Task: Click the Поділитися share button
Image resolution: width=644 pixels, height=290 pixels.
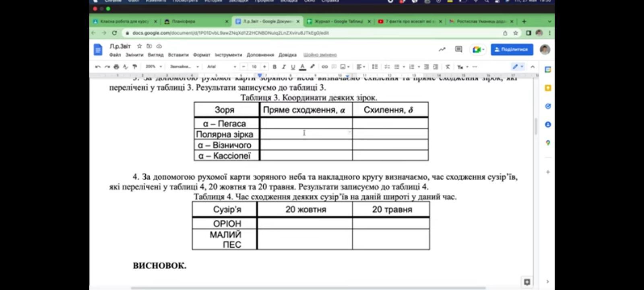Action: (x=512, y=50)
